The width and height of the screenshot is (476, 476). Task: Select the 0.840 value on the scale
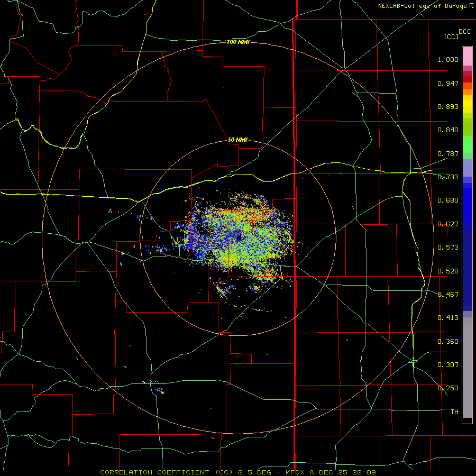pos(448,130)
